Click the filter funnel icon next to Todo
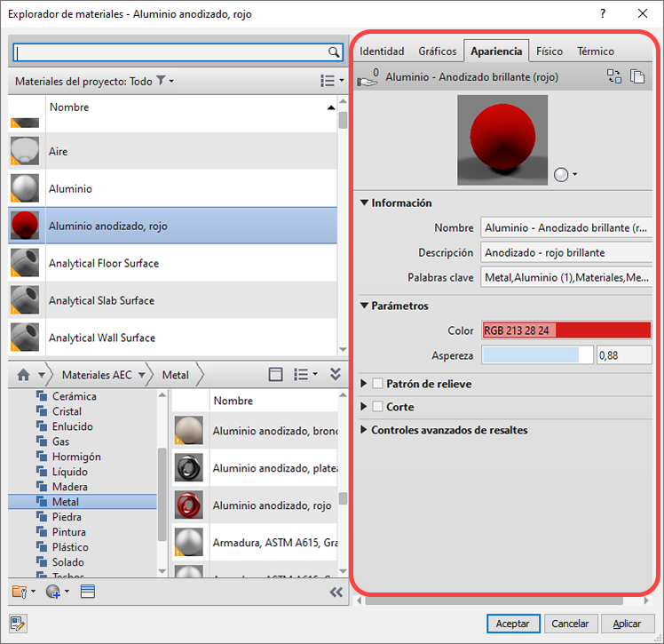The width and height of the screenshot is (664, 644). pos(161,81)
